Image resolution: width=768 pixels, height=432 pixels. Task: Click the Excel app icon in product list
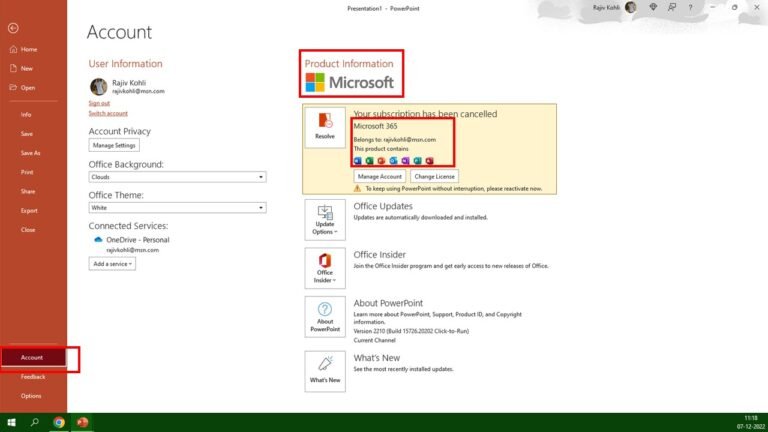pyautogui.click(x=369, y=161)
